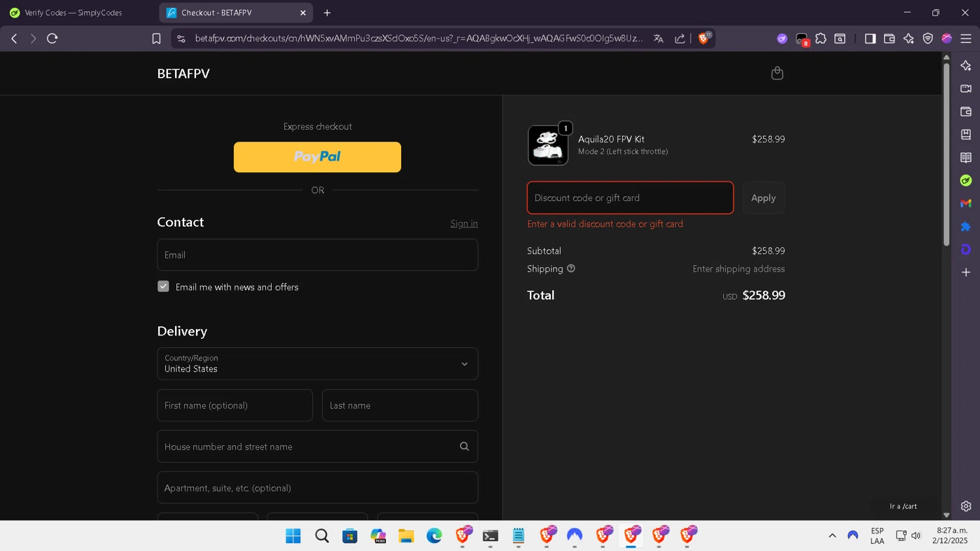Click the Ir a /cart button
Screen dimensions: 980x551
tap(903, 506)
